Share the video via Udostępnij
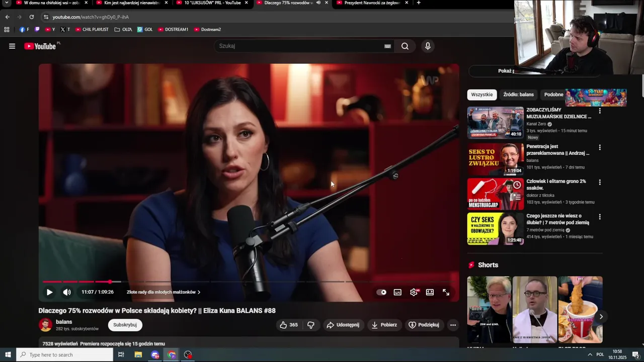 point(343,325)
